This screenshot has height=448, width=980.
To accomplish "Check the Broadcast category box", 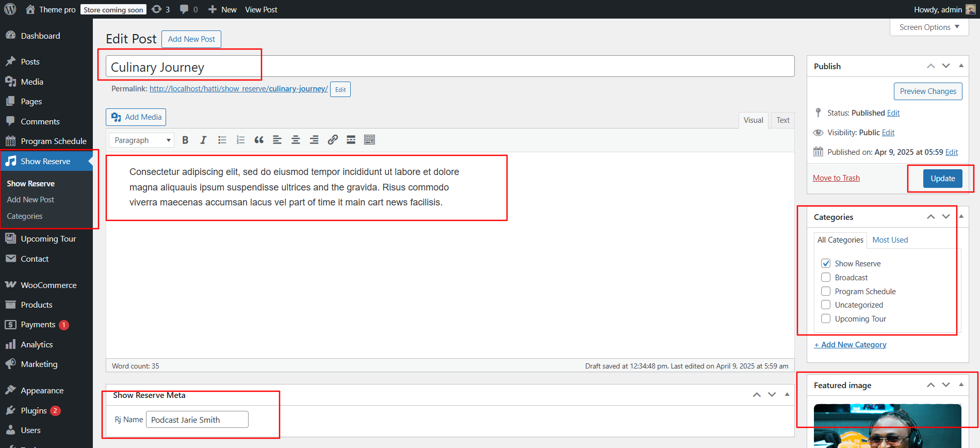I will coord(826,277).
